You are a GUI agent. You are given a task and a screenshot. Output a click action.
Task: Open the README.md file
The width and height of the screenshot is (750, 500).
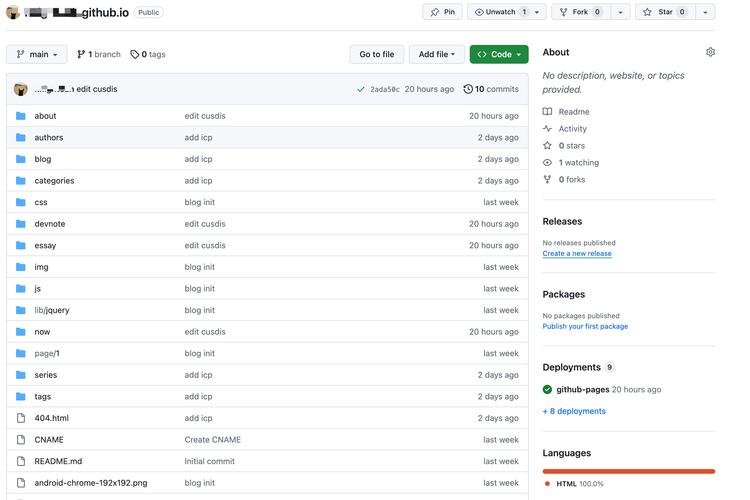tap(58, 461)
